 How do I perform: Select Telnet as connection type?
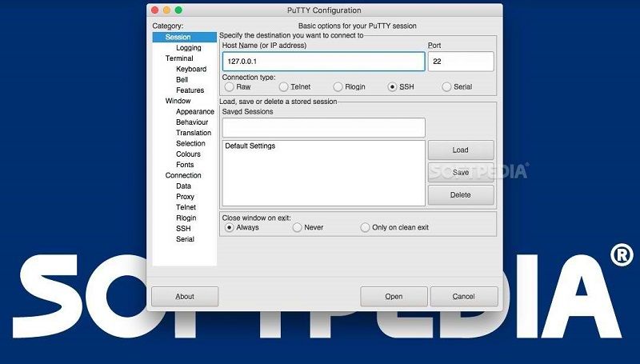point(284,86)
